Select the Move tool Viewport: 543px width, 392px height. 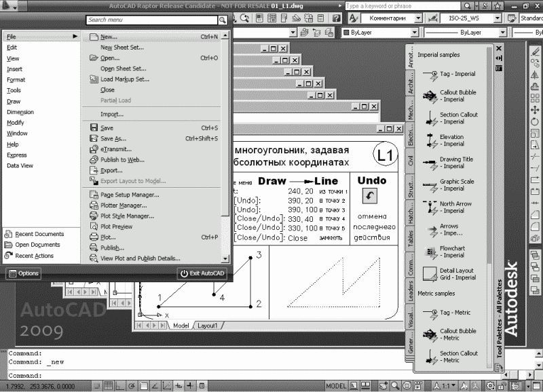coord(535,110)
